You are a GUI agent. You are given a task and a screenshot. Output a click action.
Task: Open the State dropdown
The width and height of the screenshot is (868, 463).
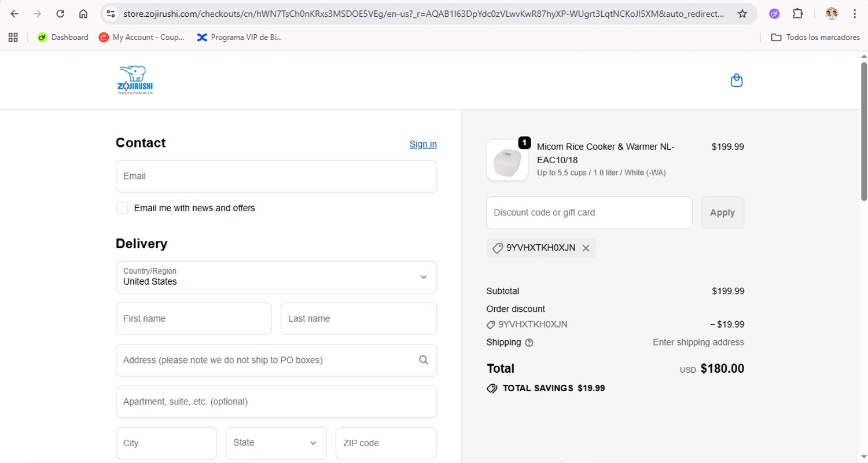point(276,443)
